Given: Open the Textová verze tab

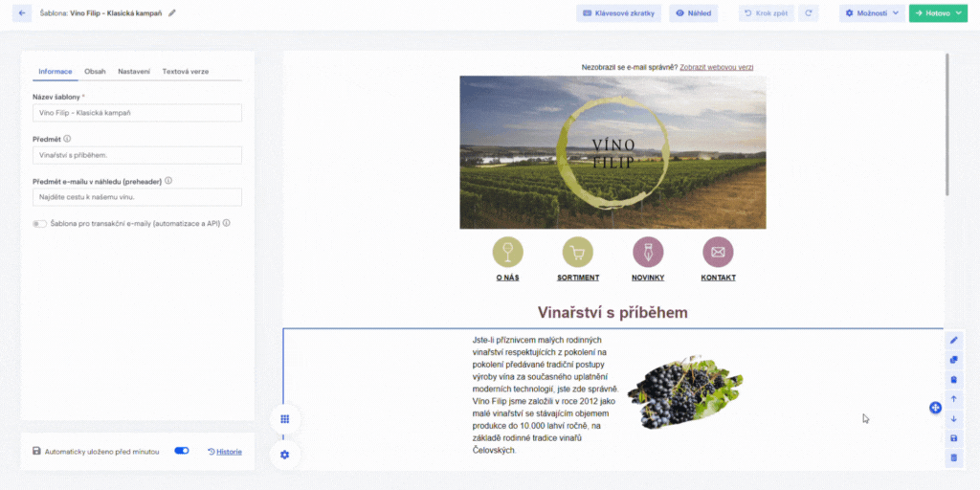Looking at the screenshot, I should (185, 72).
